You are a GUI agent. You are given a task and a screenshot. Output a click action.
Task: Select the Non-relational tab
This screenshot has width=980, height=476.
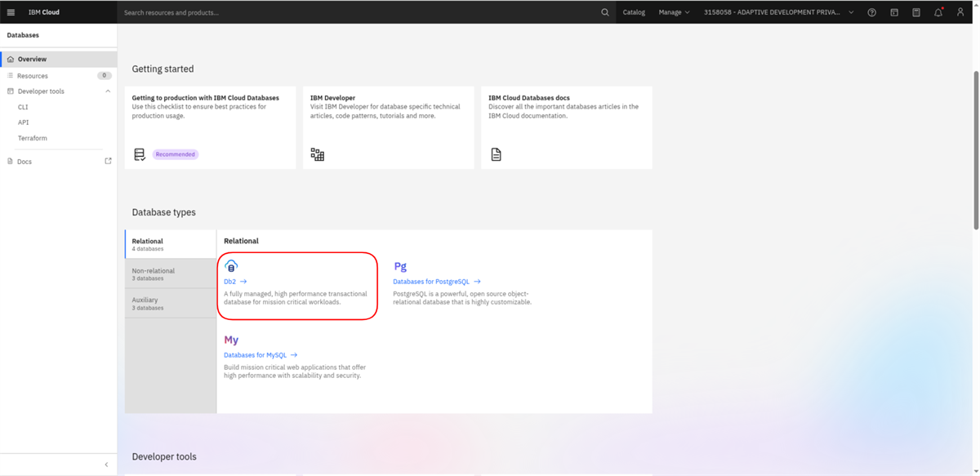tap(171, 274)
